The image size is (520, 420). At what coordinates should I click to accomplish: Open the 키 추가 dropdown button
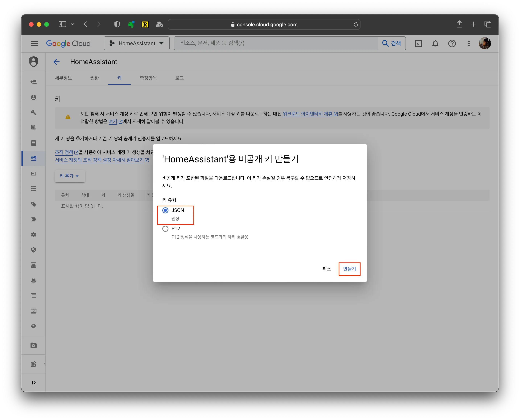(x=70, y=176)
